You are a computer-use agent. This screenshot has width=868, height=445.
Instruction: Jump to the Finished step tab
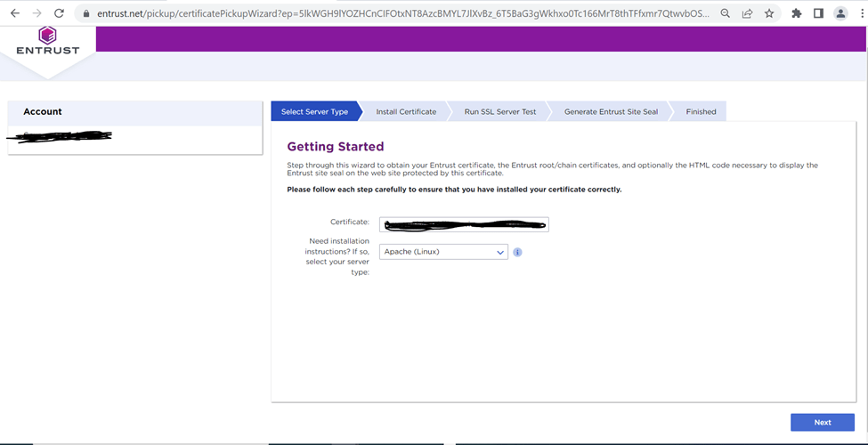pyautogui.click(x=701, y=111)
